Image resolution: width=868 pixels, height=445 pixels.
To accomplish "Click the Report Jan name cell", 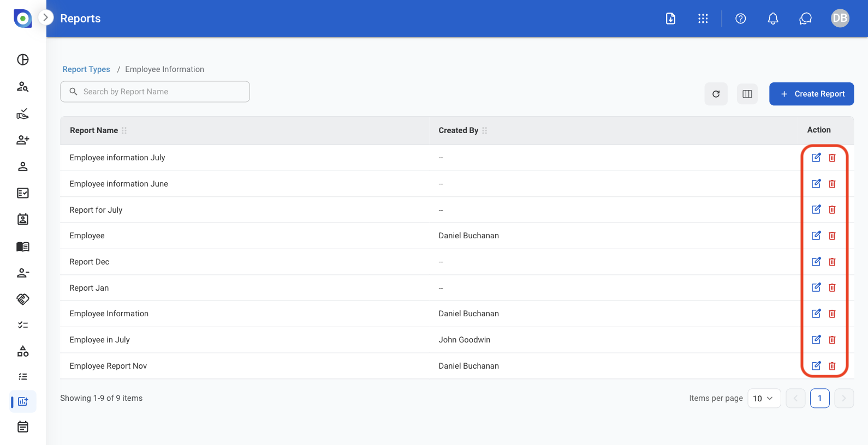I will click(89, 288).
